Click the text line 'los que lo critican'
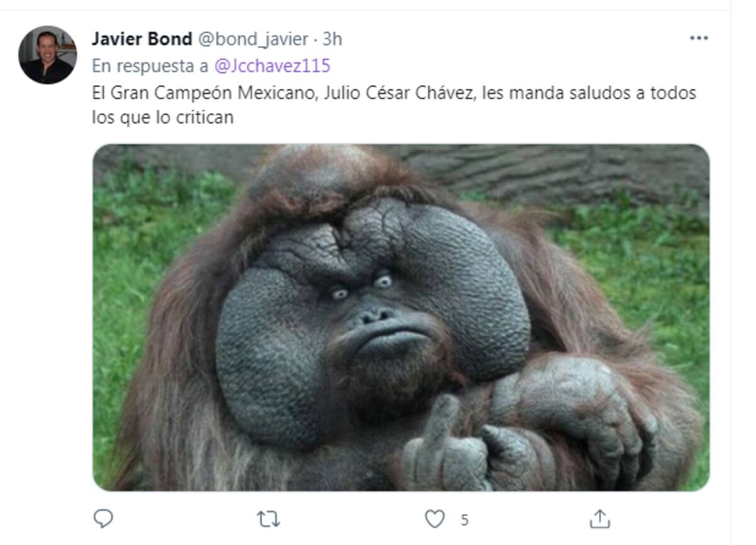The image size is (756, 545). pyautogui.click(x=163, y=117)
